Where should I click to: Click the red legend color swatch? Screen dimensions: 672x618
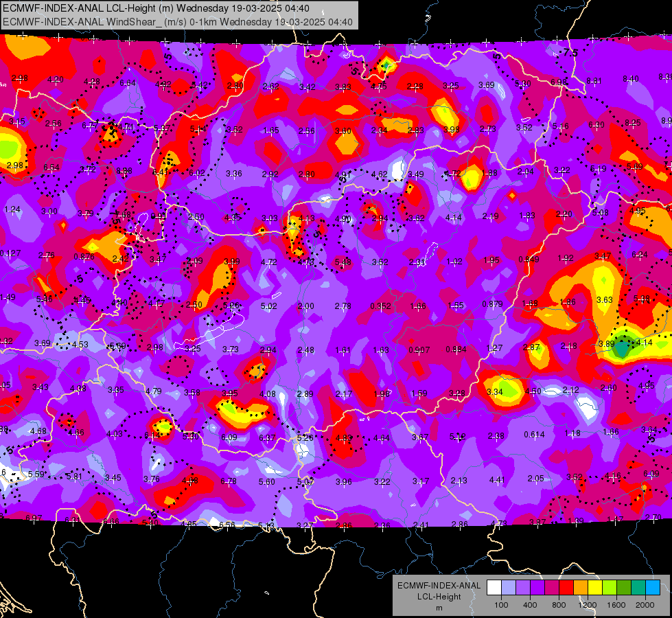pyautogui.click(x=566, y=588)
